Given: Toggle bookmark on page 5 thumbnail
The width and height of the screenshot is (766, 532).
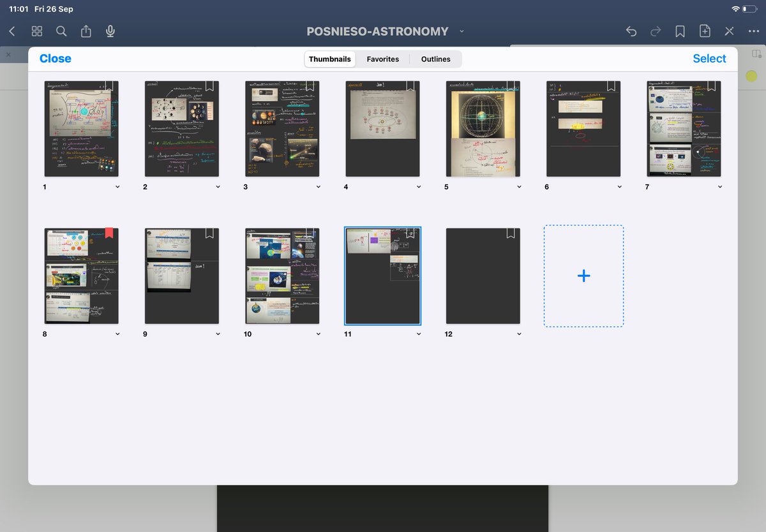Looking at the screenshot, I should 511,86.
